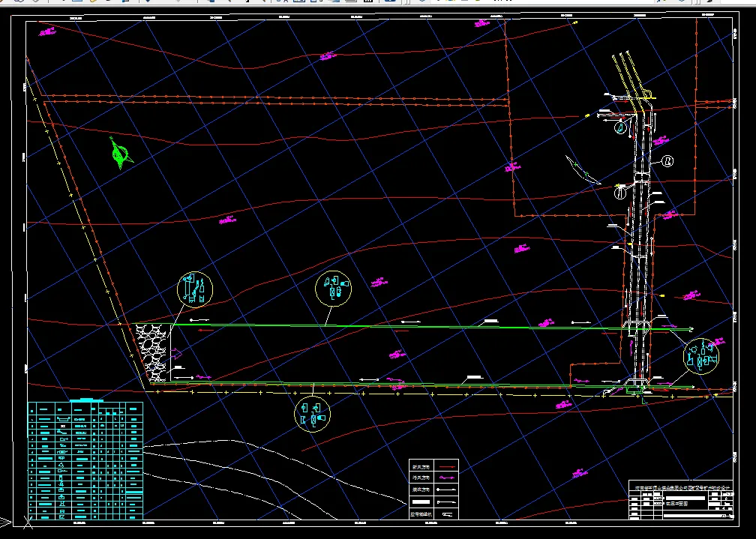Select the bottom row symbol in the legend

click(x=447, y=514)
